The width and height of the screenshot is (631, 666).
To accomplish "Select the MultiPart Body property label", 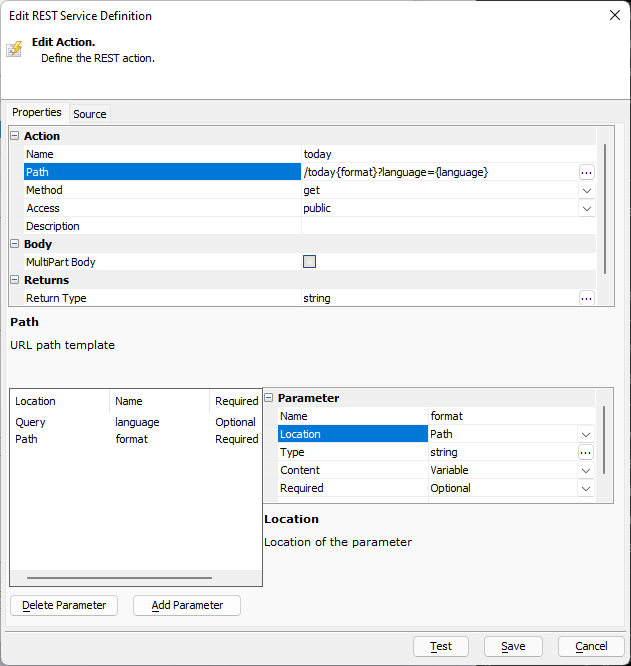I will pos(162,262).
